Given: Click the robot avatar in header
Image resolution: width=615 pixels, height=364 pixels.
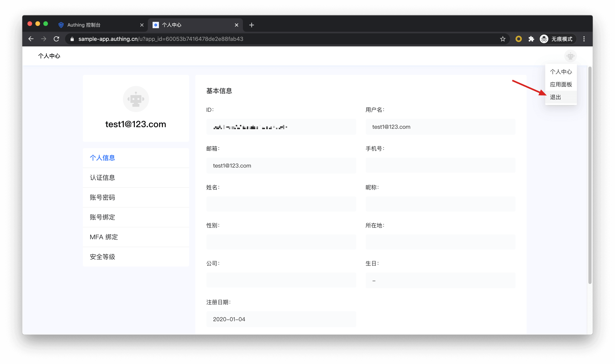Looking at the screenshot, I should tap(570, 56).
